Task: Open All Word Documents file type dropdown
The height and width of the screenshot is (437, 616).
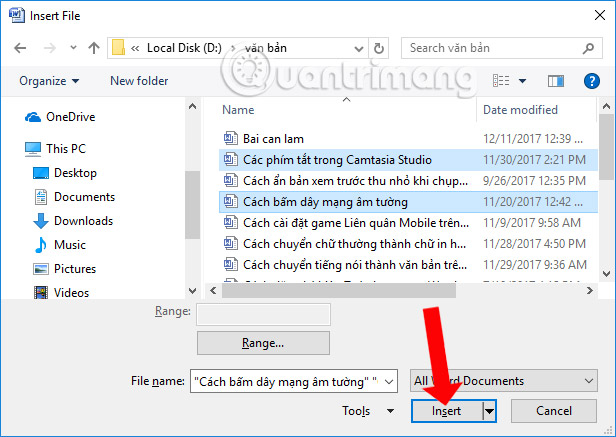Action: [504, 380]
